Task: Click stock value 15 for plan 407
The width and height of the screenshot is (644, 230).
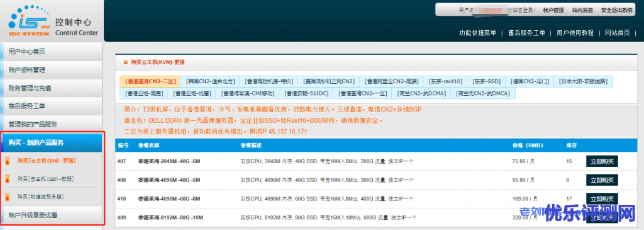Action: 569,161
